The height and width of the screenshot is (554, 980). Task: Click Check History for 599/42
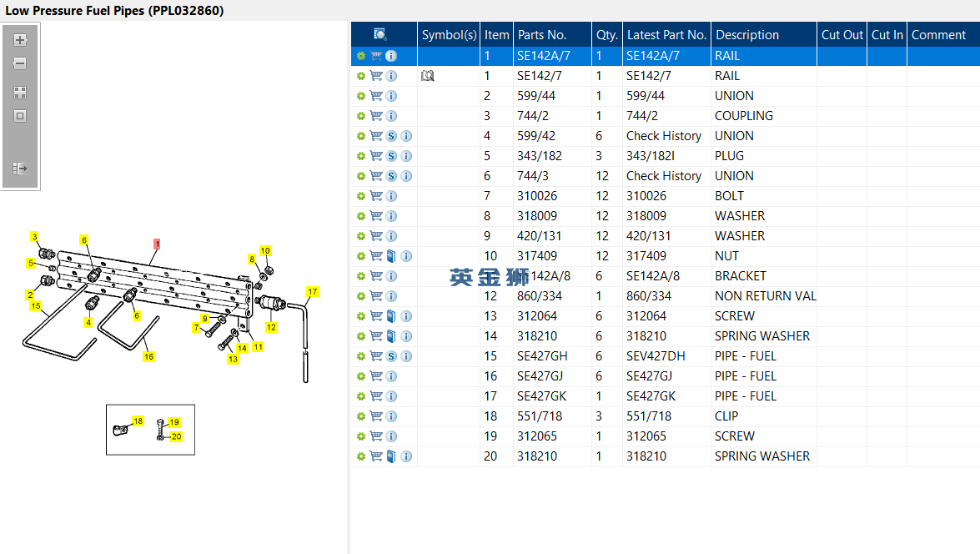click(664, 136)
